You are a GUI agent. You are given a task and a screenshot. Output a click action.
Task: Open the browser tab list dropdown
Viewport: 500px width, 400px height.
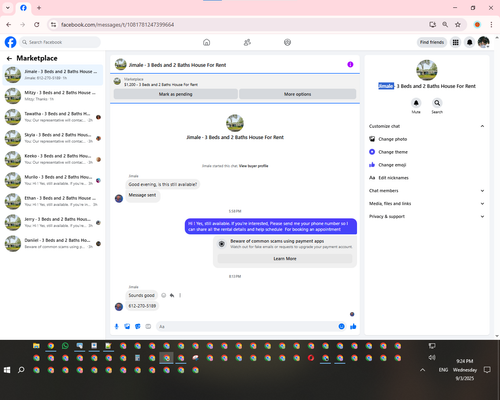click(x=8, y=8)
